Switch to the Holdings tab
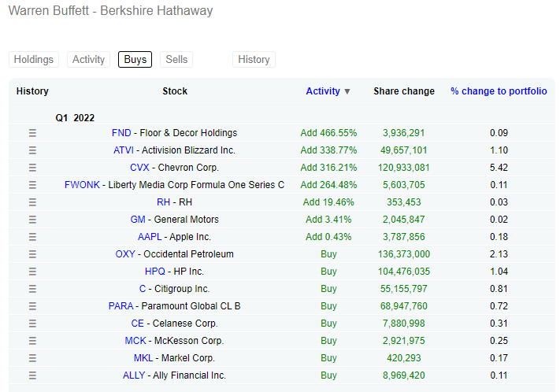 click(x=34, y=59)
